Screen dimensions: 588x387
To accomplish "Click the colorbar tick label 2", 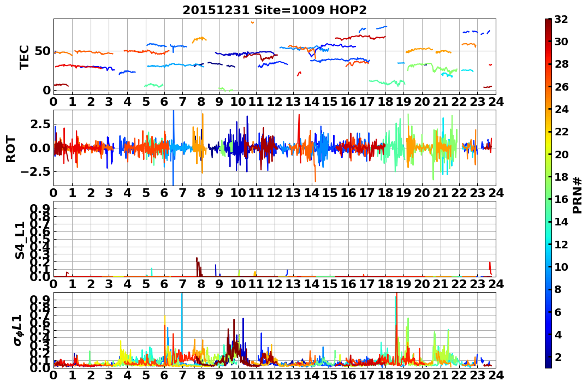I will (558, 356).
